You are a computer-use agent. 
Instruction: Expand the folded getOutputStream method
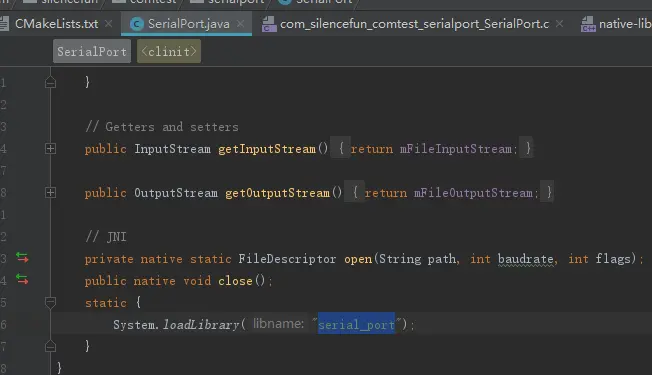click(50, 192)
